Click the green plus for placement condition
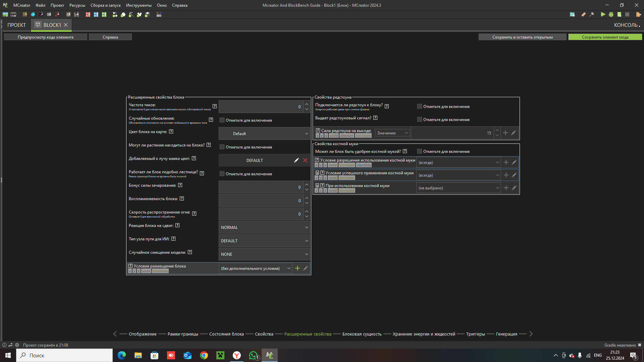Viewport: 644px width, 362px height. coord(297,268)
